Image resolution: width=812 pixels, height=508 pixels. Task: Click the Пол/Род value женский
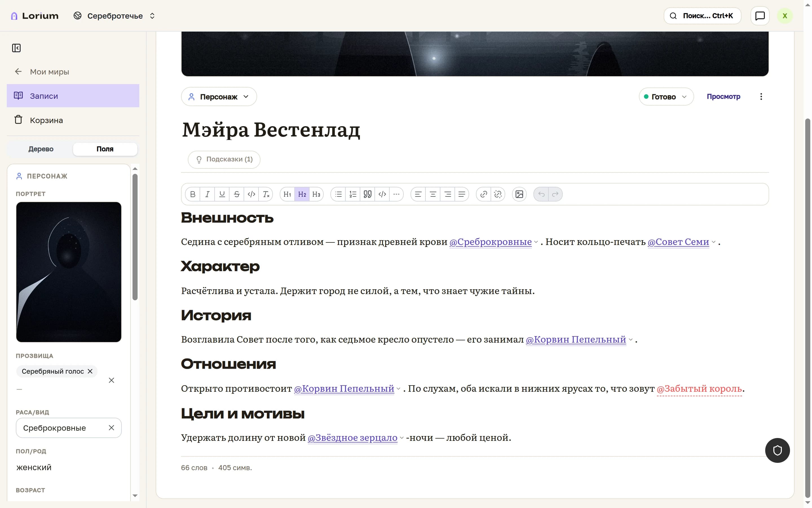coord(34,468)
